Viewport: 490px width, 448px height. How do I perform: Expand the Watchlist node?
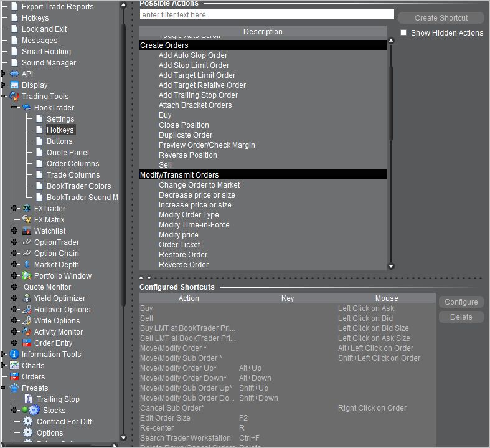pos(14,231)
